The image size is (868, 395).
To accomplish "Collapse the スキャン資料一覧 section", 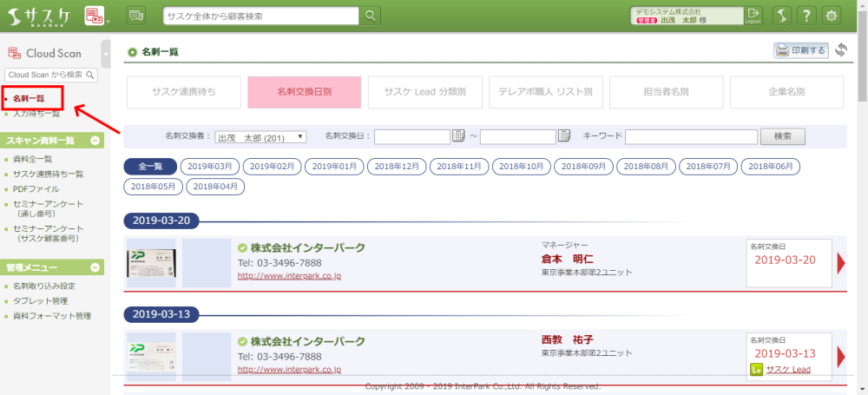I will 95,141.
